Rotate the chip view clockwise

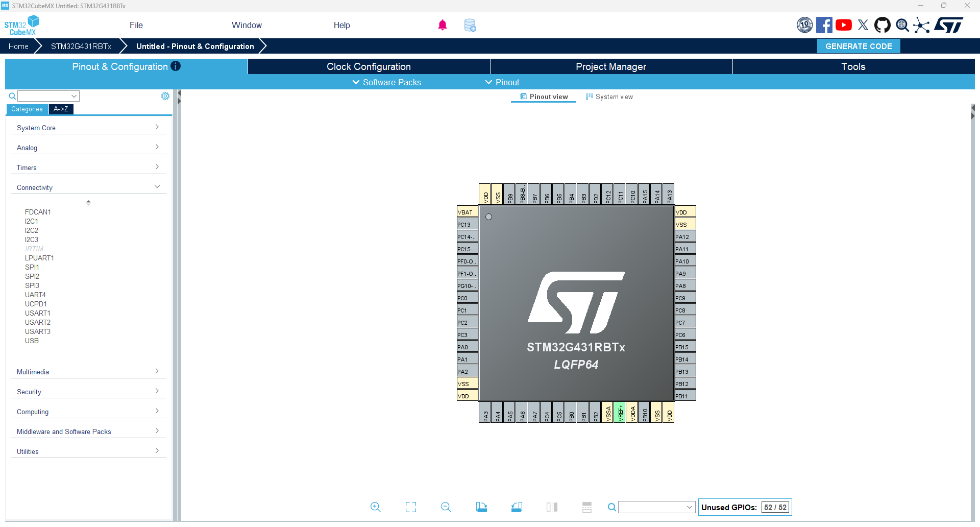pyautogui.click(x=481, y=507)
